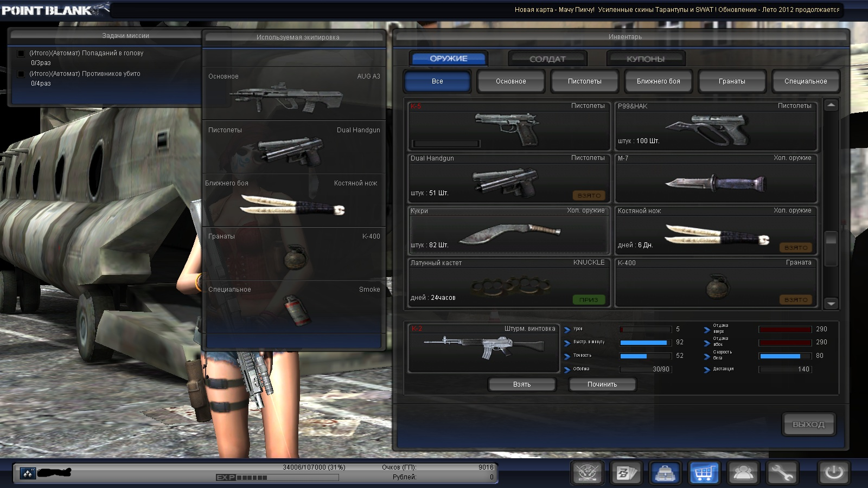The image size is (868, 488).
Task: Click the inventory scrollbar up arrow
Action: coord(831,105)
